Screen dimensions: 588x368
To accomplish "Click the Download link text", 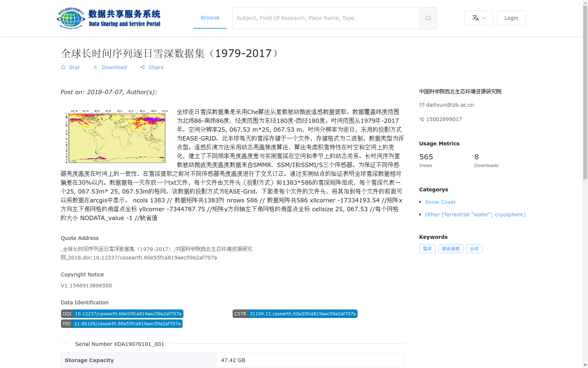I will click(x=114, y=67).
